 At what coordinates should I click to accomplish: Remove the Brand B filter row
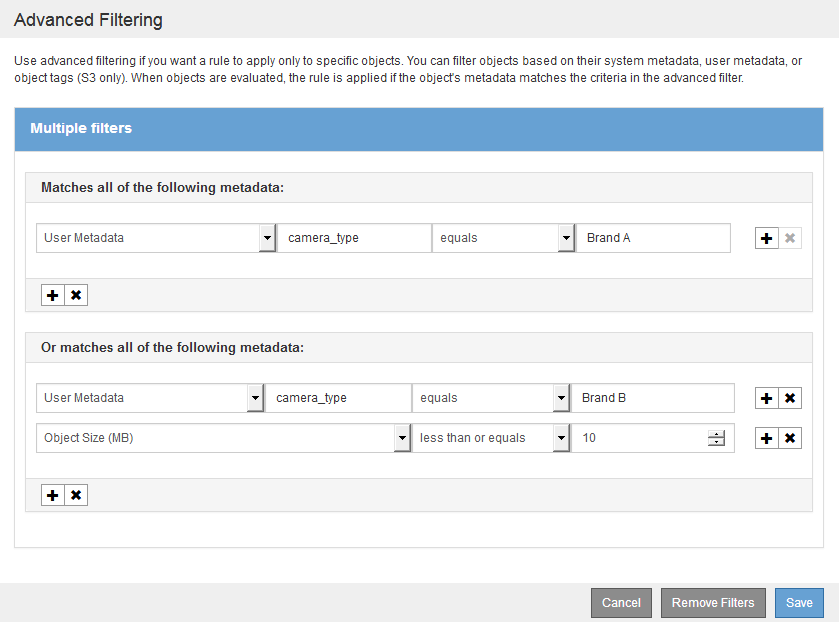[x=790, y=398]
